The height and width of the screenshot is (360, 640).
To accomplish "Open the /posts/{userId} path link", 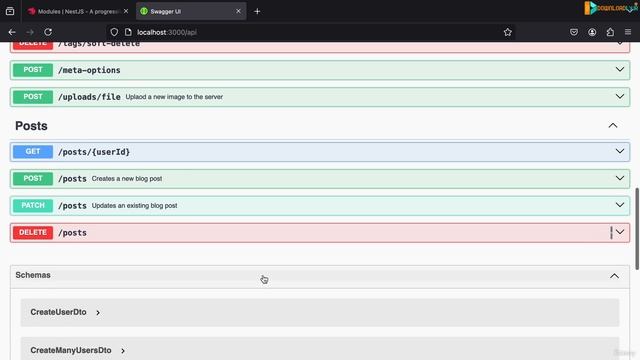I will tap(94, 152).
